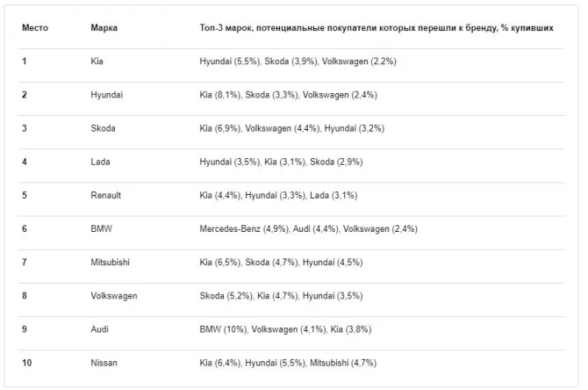Click the 'Mercedes-Benz (4,9%)' text
Viewport: 588px width, 390px height.
(244, 228)
